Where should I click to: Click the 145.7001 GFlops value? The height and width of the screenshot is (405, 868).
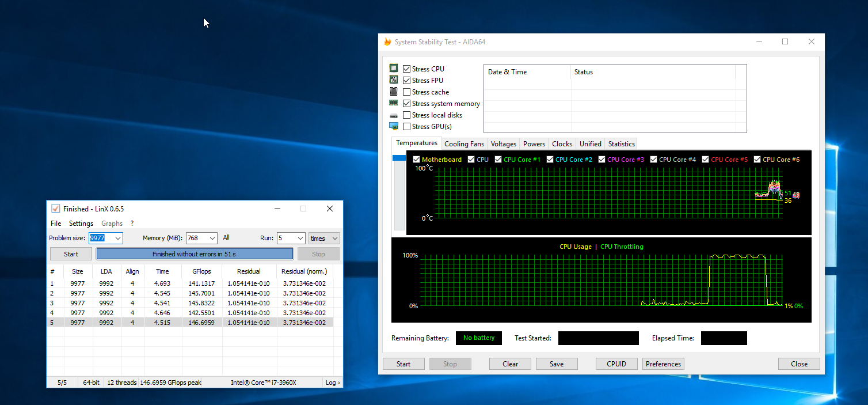[201, 293]
